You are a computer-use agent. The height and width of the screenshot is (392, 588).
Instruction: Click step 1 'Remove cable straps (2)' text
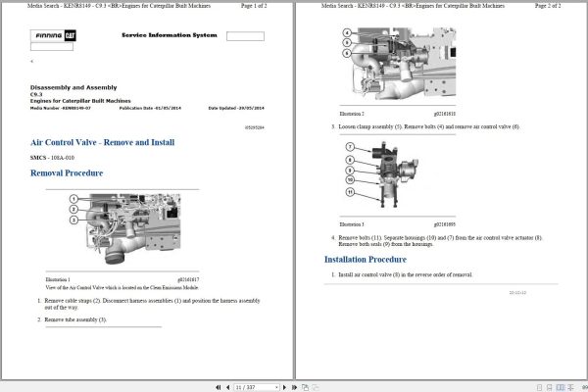point(152,304)
